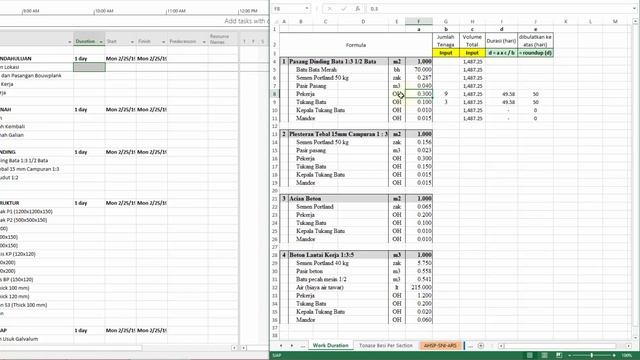Select the empty Duration cell in Lokasi row
The height and width of the screenshot is (360, 640).
pos(89,67)
